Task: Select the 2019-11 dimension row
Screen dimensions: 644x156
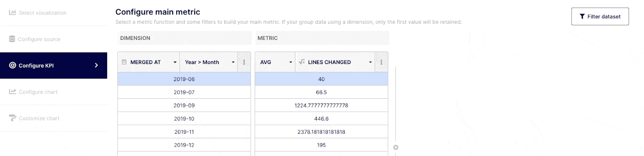Action: click(184, 132)
